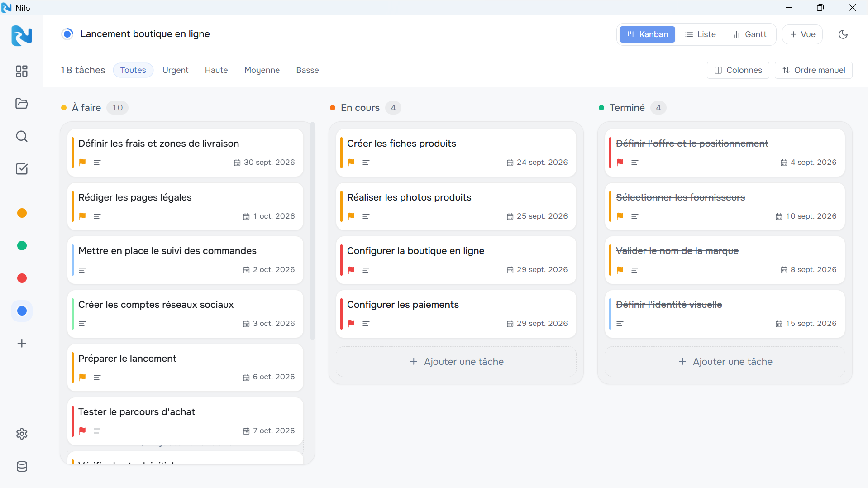
Task: Open the tasks checkmark icon in sidebar
Action: click(22, 169)
